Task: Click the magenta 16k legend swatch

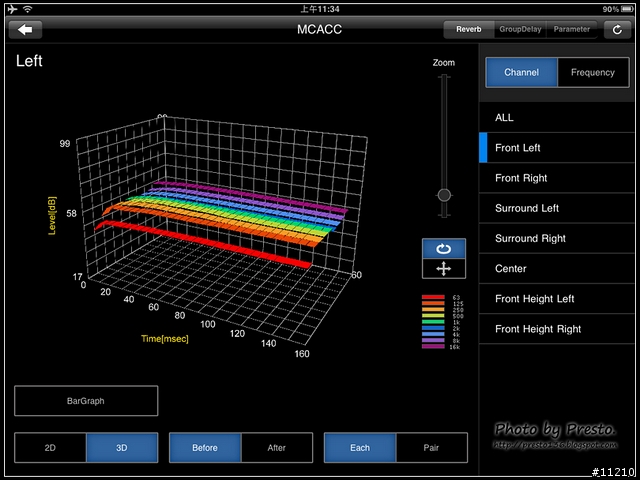Action: [x=433, y=346]
